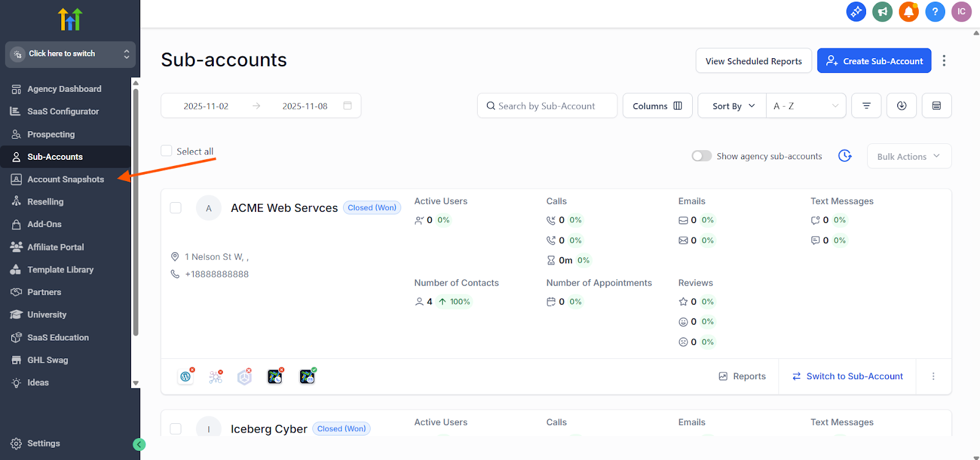This screenshot has height=460, width=980.
Task: Open the Click here to switch account dropdown
Action: point(70,54)
